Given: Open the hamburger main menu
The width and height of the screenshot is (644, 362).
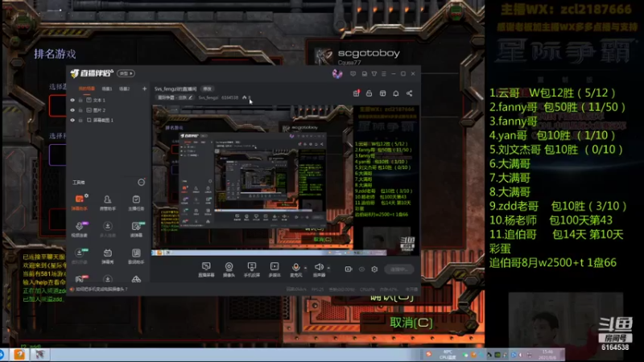Looking at the screenshot, I should (384, 74).
